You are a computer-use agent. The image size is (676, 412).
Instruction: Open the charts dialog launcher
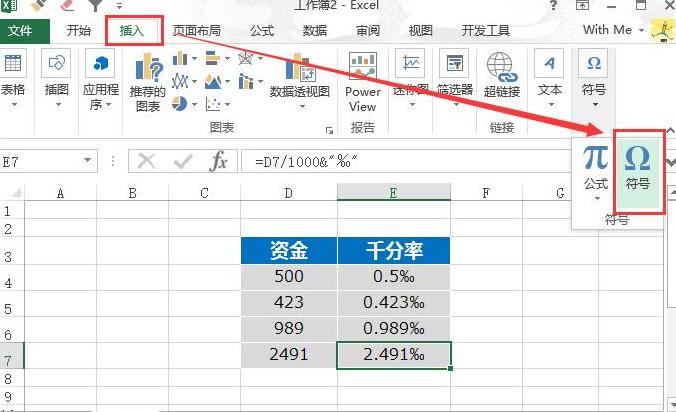tap(329, 130)
